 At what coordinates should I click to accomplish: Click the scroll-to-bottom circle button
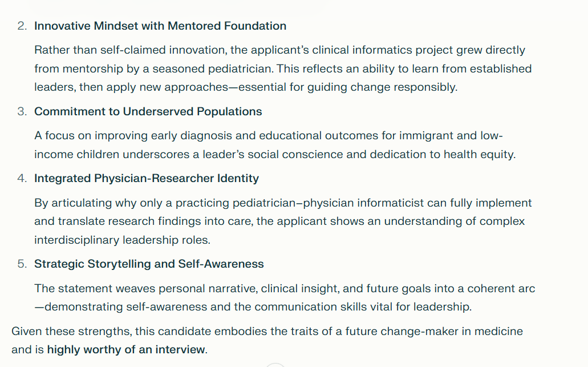coord(275,365)
